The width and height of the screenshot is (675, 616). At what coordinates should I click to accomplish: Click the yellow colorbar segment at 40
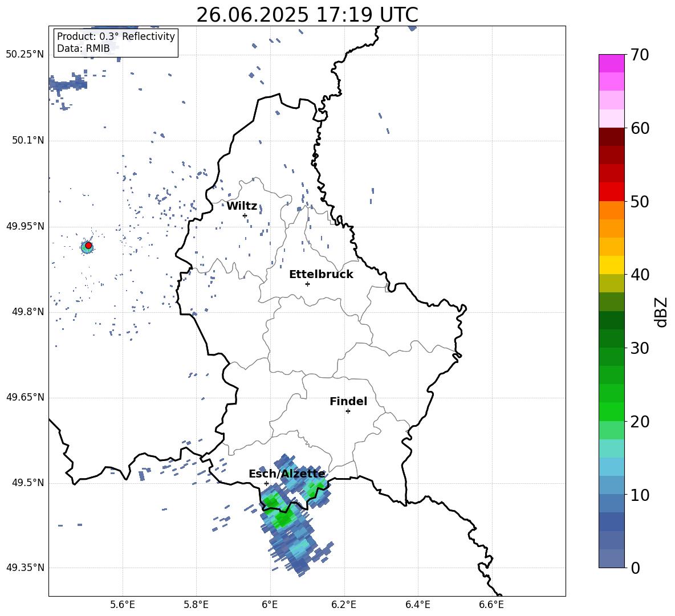[x=611, y=265]
